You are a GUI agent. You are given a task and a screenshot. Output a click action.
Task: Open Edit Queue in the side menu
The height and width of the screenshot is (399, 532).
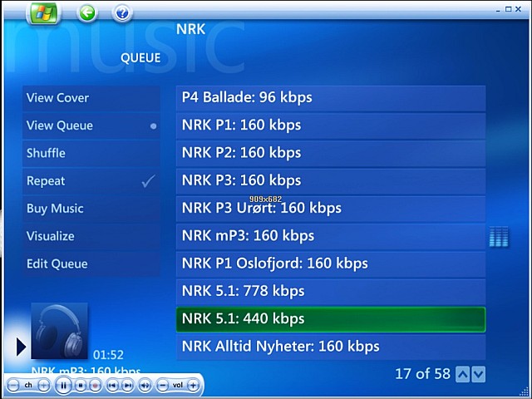click(91, 264)
